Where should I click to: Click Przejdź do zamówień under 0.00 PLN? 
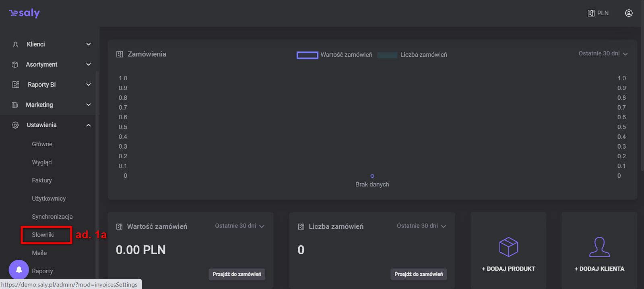[x=237, y=274]
